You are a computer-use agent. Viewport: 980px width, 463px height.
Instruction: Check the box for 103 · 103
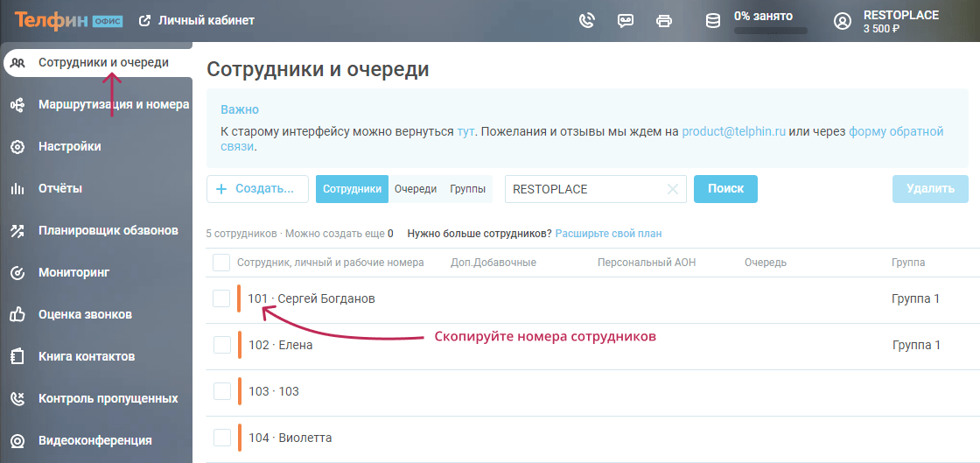point(222,391)
